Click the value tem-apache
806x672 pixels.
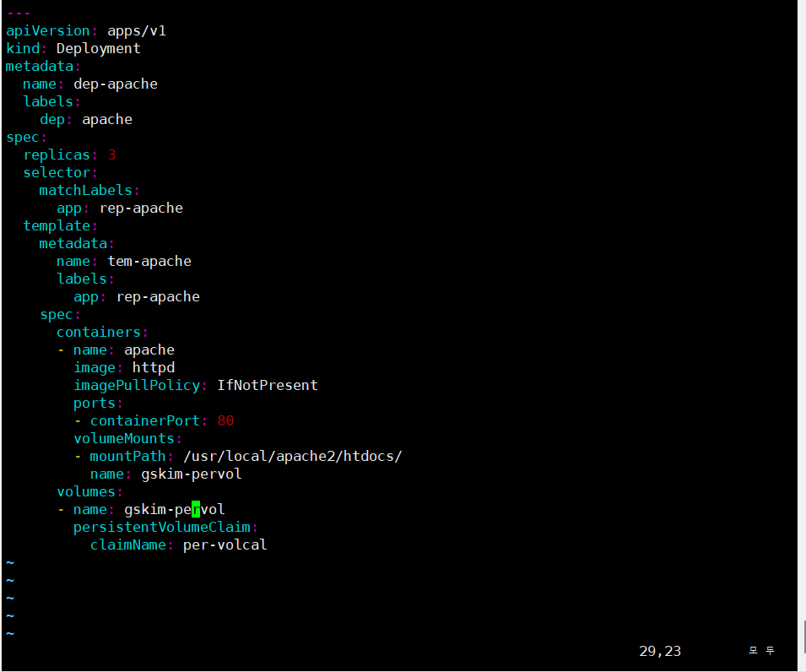tap(149, 261)
